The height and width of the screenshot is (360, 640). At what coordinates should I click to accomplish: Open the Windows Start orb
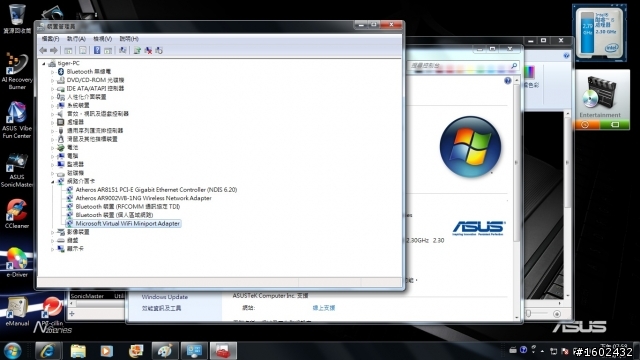point(12,351)
